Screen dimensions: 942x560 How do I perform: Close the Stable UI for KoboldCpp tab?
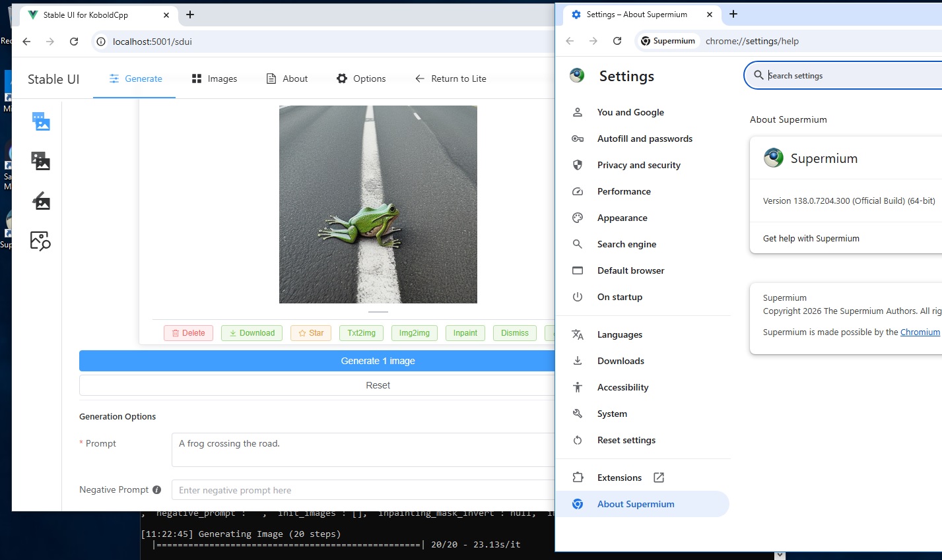click(166, 15)
